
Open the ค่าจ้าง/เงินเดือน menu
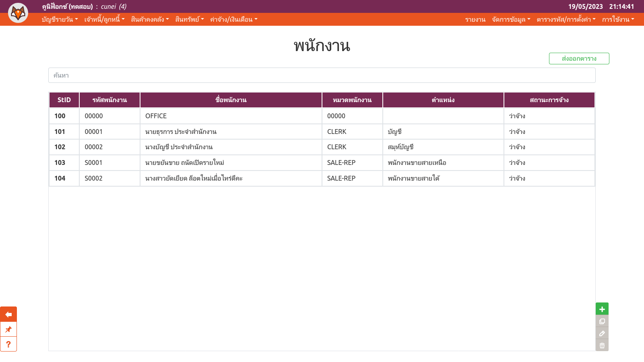(233, 19)
